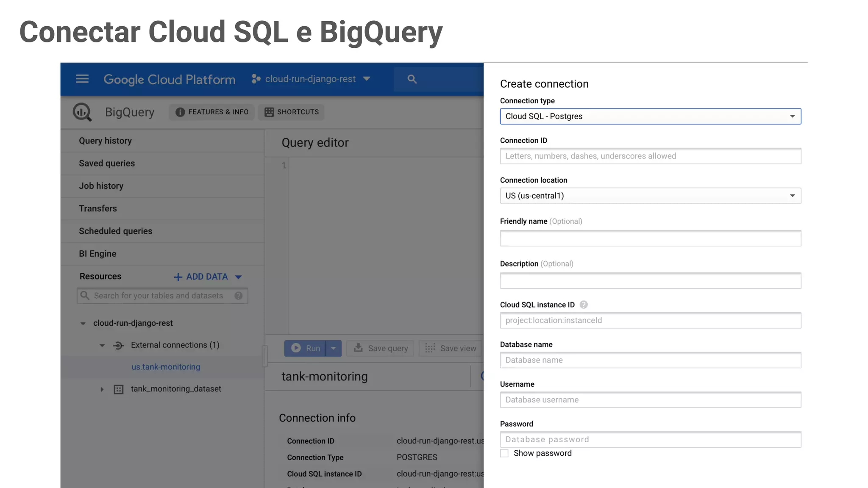Collapse the cloud-run-django-rest project tree
The width and height of the screenshot is (868, 488).
coord(83,324)
